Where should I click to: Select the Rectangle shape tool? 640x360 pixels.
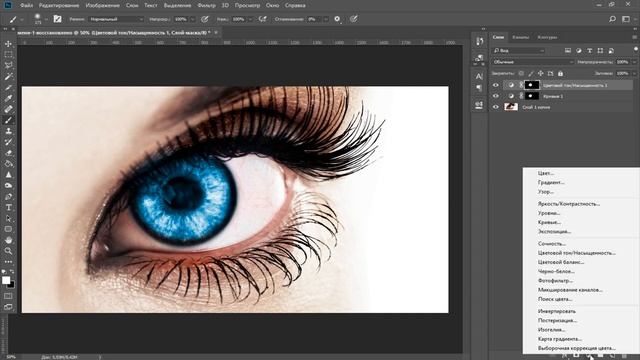pos(8,229)
